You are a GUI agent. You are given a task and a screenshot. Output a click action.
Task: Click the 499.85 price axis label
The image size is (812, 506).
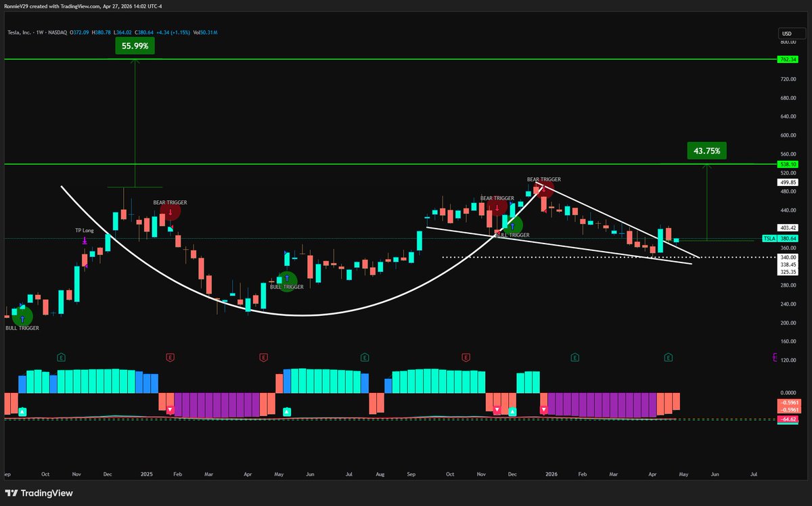point(788,182)
